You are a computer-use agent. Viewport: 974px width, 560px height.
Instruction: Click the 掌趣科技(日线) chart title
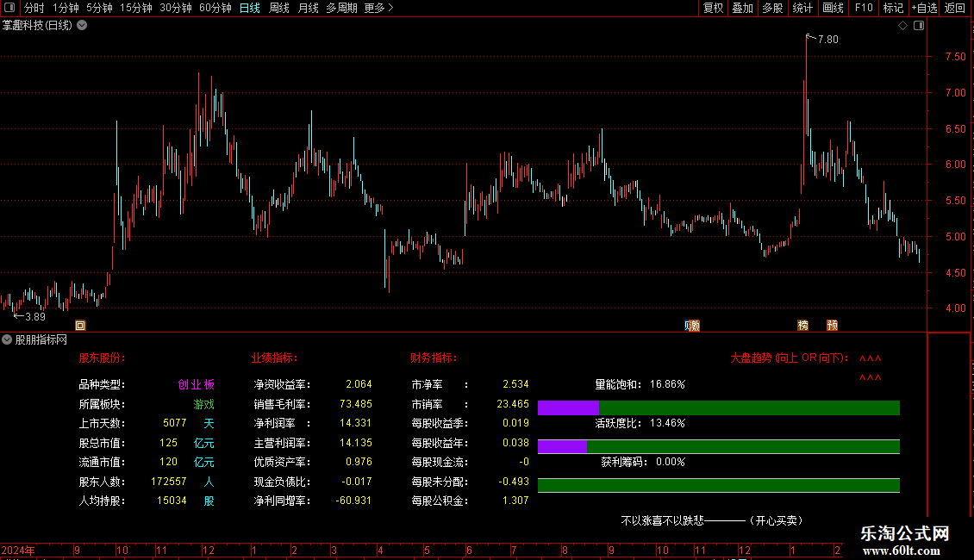[37, 26]
